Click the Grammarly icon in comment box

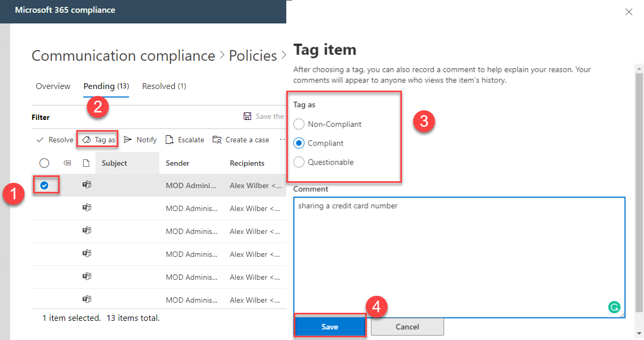click(614, 307)
